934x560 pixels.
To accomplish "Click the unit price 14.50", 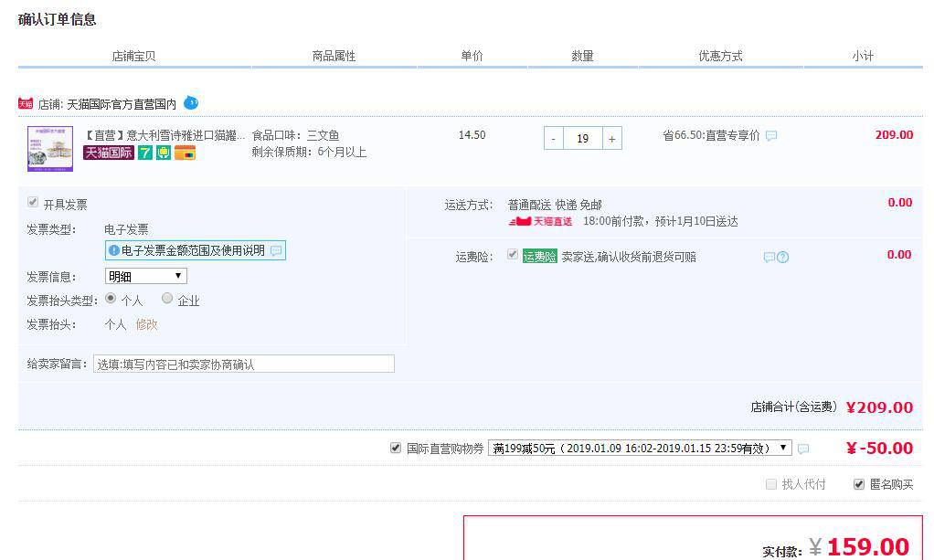I will (472, 134).
